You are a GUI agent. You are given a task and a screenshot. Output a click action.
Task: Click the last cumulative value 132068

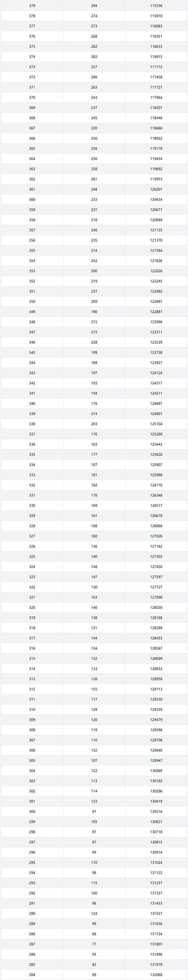pos(156,975)
